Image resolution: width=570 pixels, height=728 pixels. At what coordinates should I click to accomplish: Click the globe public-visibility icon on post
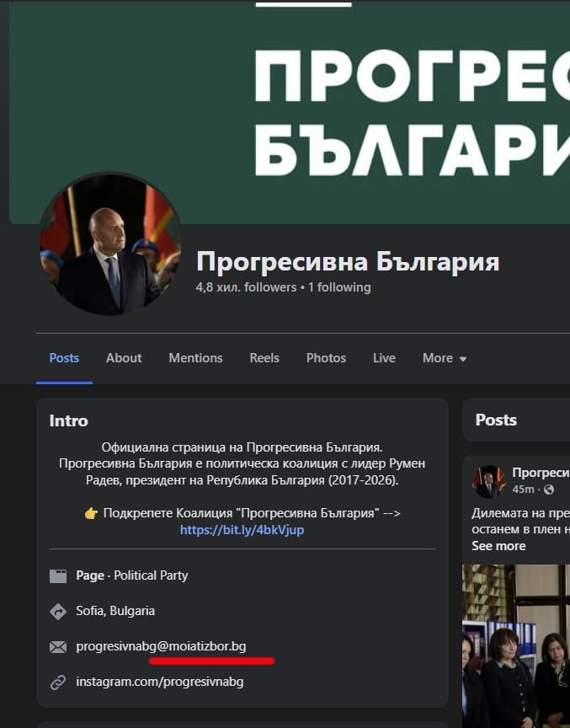tap(549, 490)
